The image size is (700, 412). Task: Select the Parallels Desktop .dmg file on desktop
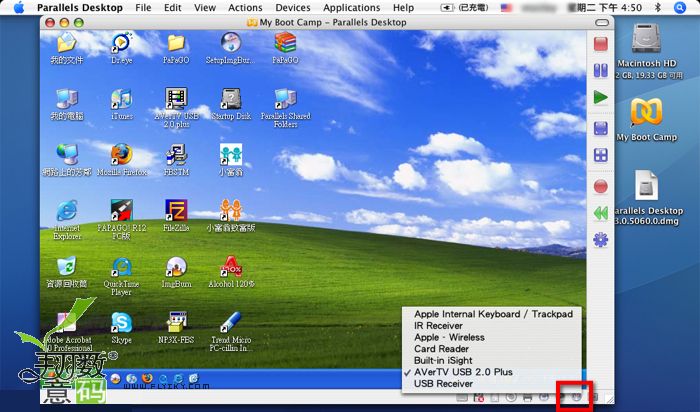(646, 198)
